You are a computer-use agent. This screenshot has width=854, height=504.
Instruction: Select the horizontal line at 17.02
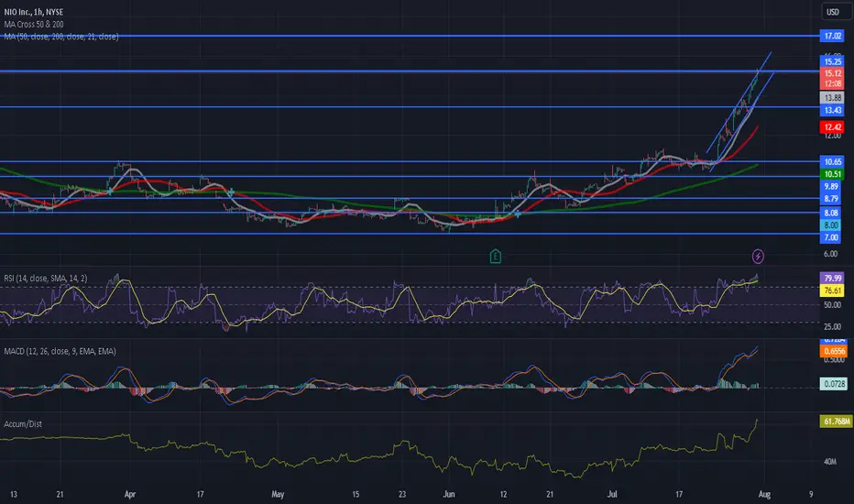click(410, 36)
